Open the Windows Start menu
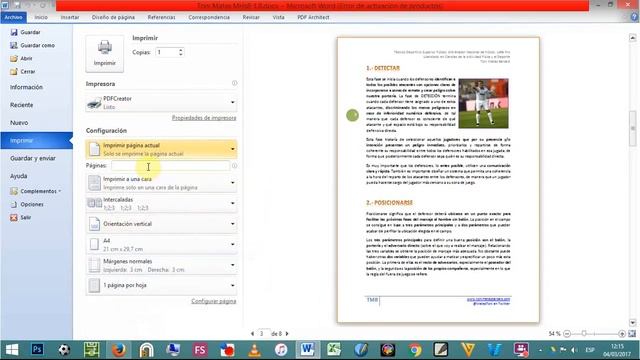Viewport: 640px width, 360px height. coord(12,350)
